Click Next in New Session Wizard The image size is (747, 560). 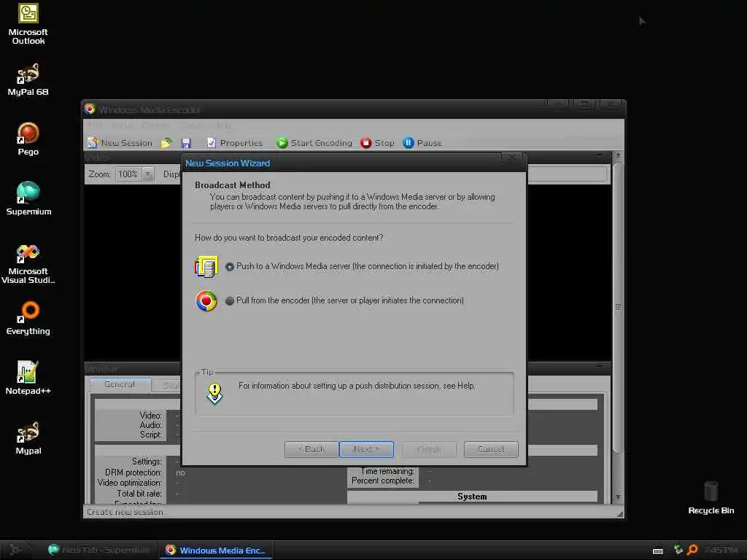coord(366,449)
